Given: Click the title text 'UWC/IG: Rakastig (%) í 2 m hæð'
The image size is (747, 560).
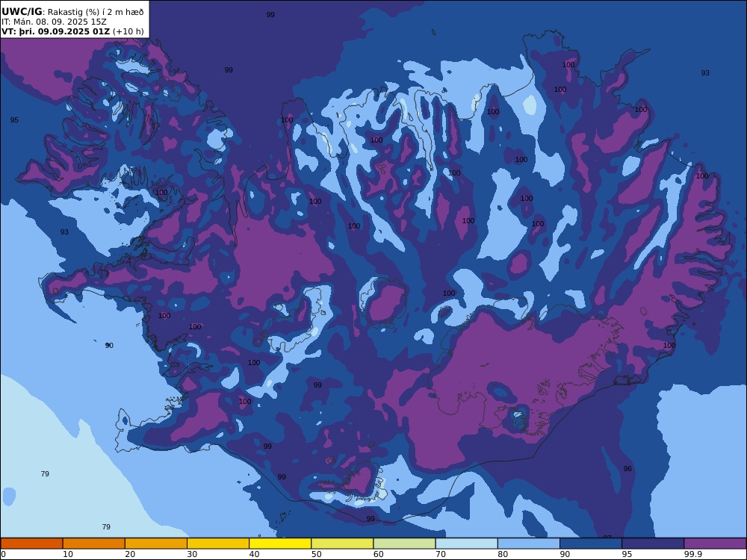Looking at the screenshot, I should [x=72, y=12].
